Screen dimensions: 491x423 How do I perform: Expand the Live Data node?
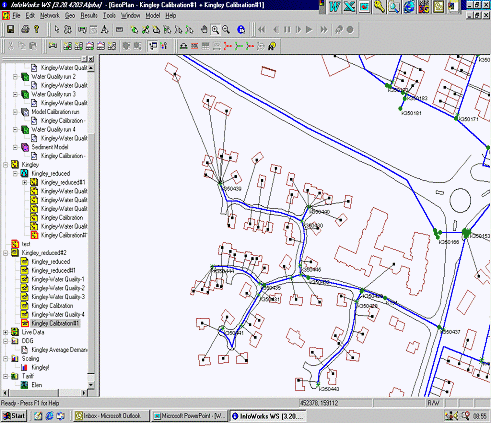click(5, 332)
